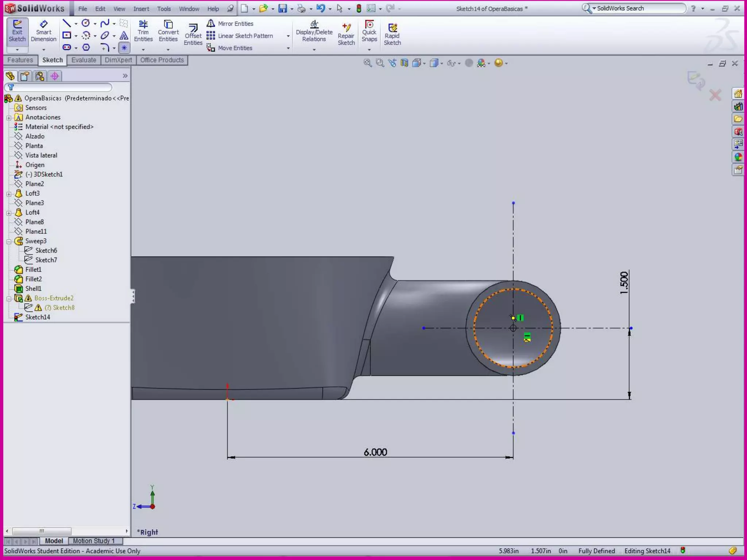Screen dimensions: 747x560
Task: Click the red cancel sketch X
Action: point(715,96)
